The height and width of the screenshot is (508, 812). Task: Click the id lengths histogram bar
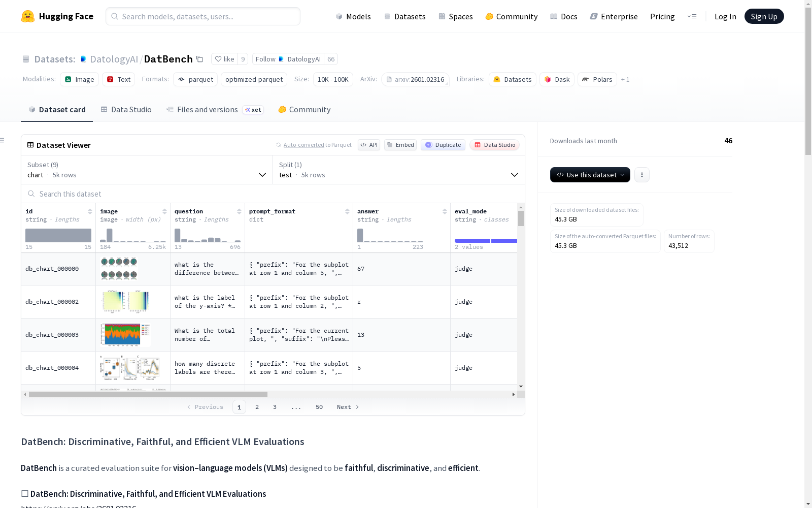(x=58, y=235)
